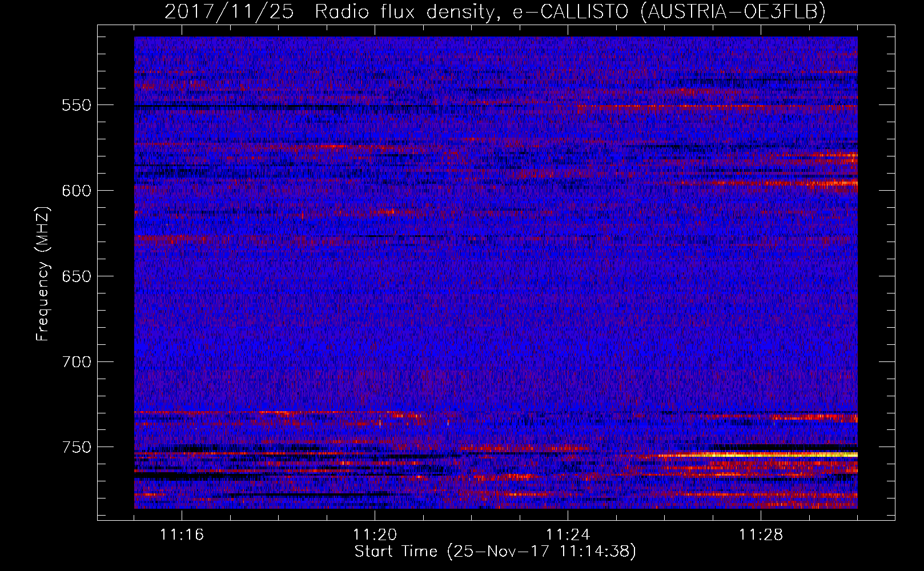Click the 750 frequency tick label
Image resolution: width=924 pixels, height=571 pixels.
click(77, 447)
